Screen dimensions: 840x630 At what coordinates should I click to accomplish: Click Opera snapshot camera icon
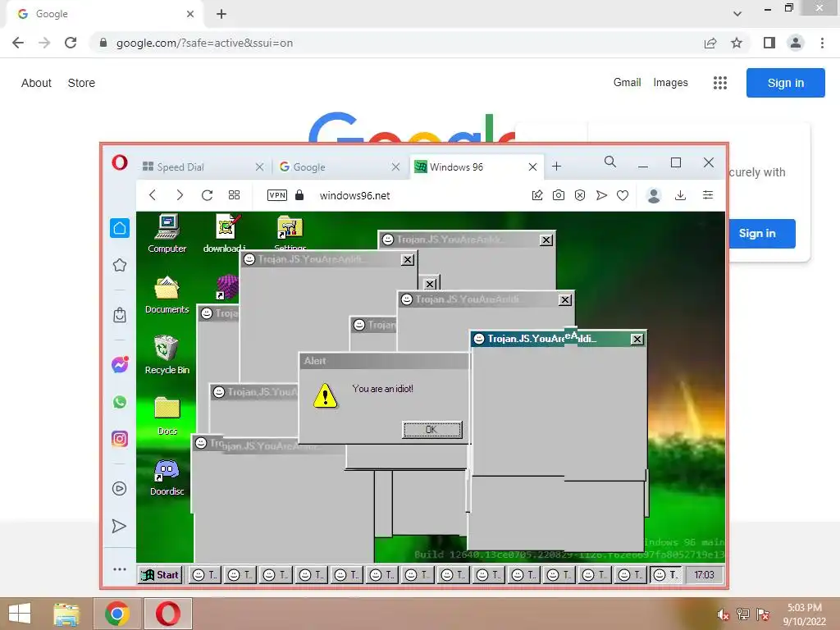558,195
